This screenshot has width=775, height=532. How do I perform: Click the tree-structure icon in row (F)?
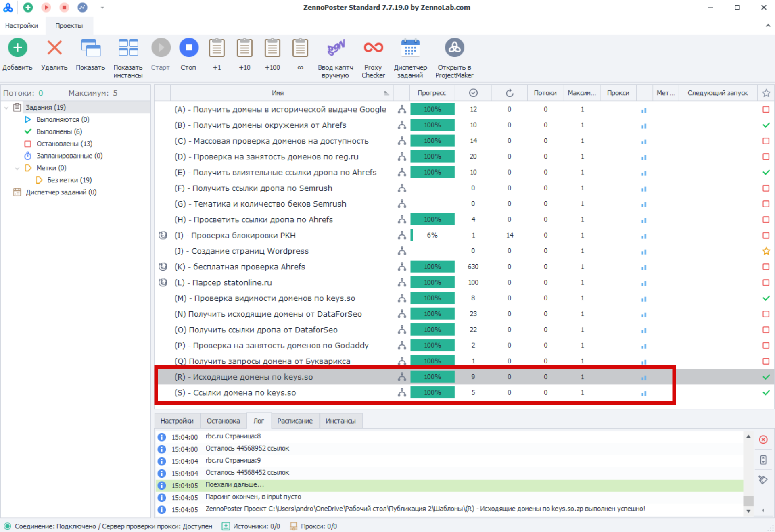402,188
